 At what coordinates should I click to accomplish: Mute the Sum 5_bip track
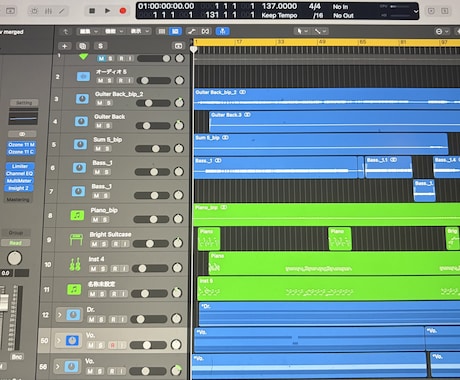(x=98, y=149)
